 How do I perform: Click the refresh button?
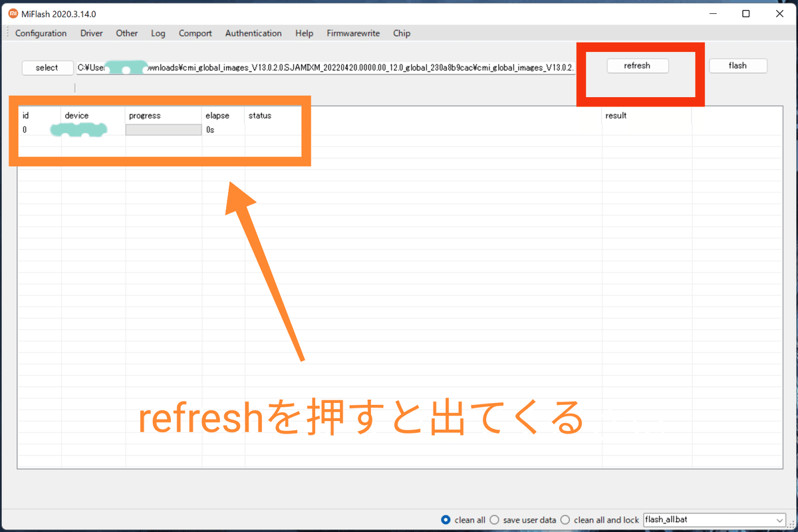[x=637, y=66]
